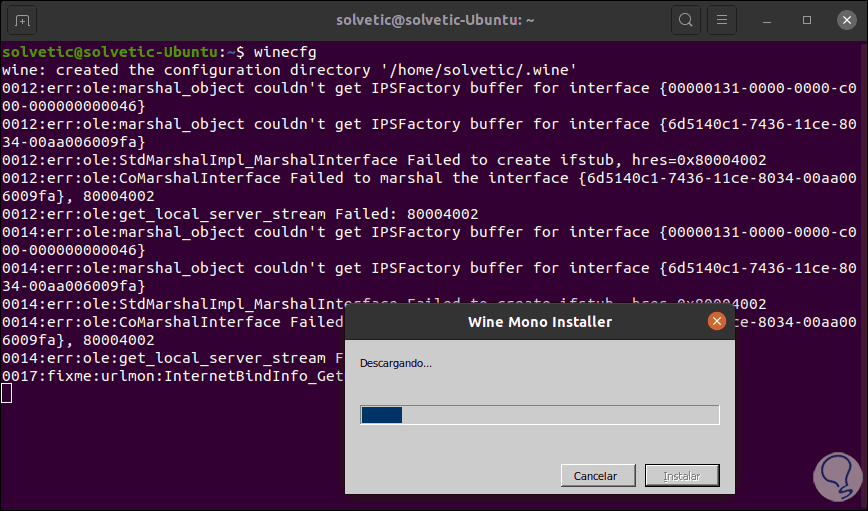Click the Instalar button

point(682,476)
